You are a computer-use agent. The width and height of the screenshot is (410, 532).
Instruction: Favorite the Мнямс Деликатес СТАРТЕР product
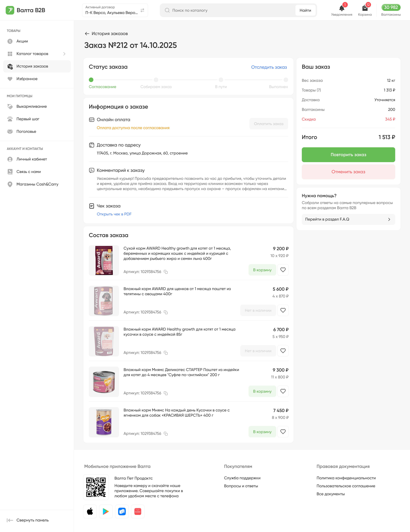283,391
